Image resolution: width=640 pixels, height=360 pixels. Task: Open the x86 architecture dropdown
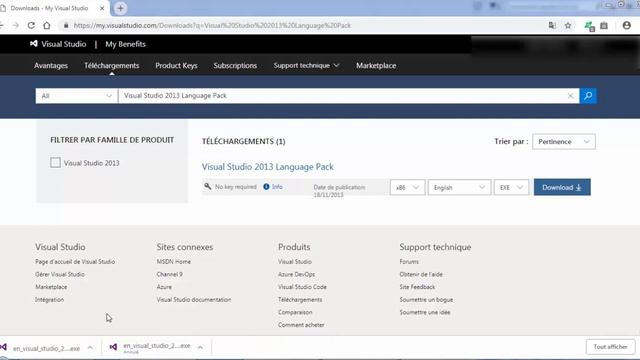(x=407, y=187)
